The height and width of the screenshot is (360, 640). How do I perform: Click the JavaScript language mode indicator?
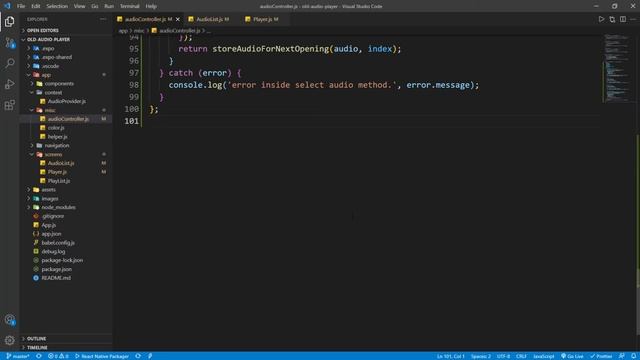(x=544, y=356)
